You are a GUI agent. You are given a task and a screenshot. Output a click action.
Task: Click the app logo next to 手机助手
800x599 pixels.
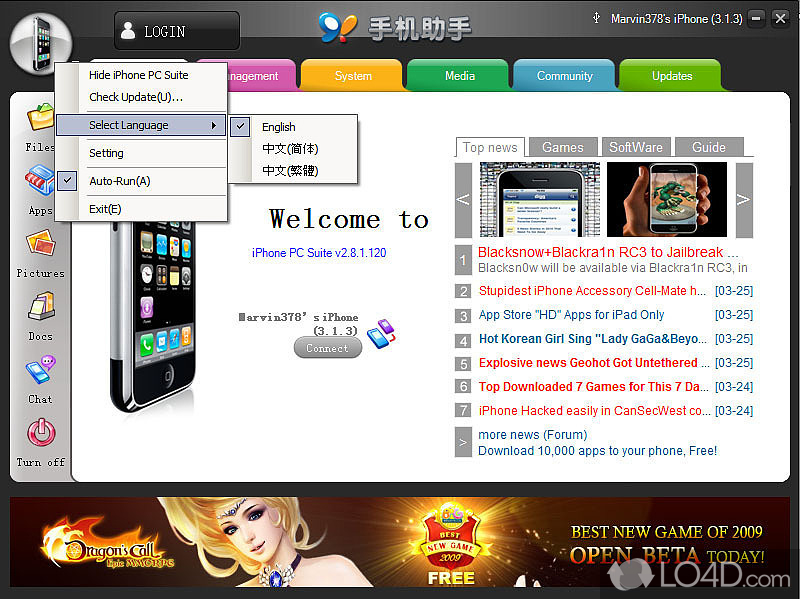338,28
